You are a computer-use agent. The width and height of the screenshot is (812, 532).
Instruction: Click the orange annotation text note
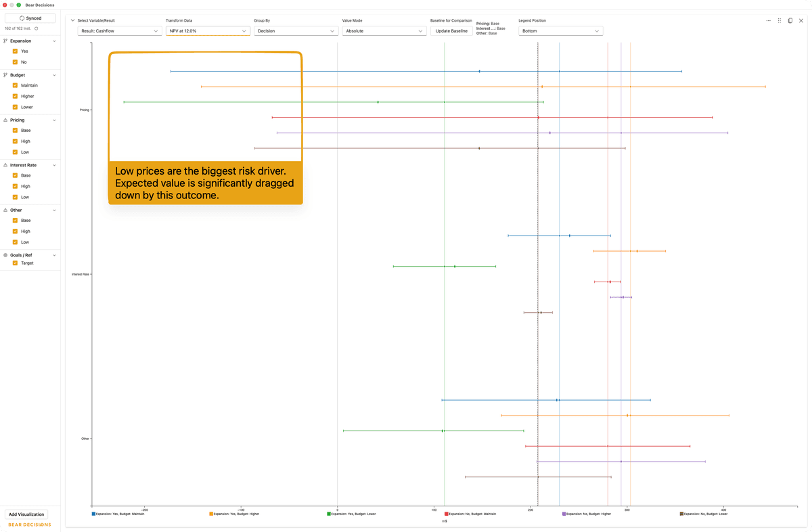pyautogui.click(x=205, y=183)
